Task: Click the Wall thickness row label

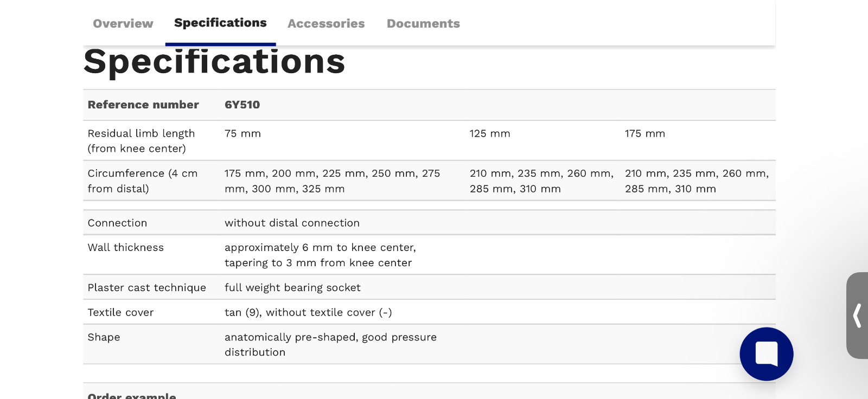Action: tap(126, 247)
